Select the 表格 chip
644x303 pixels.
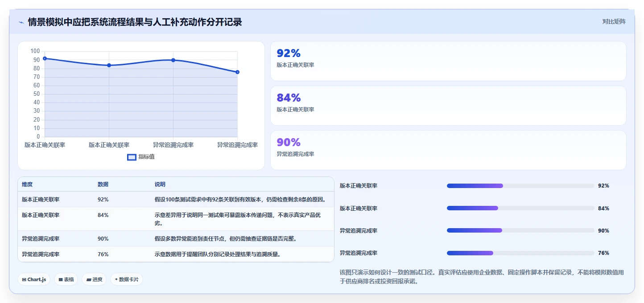pos(66,279)
